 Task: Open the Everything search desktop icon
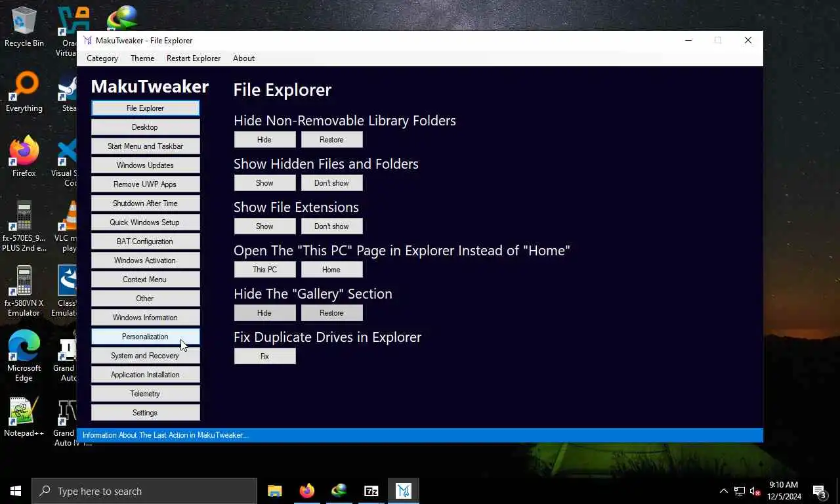(24, 92)
